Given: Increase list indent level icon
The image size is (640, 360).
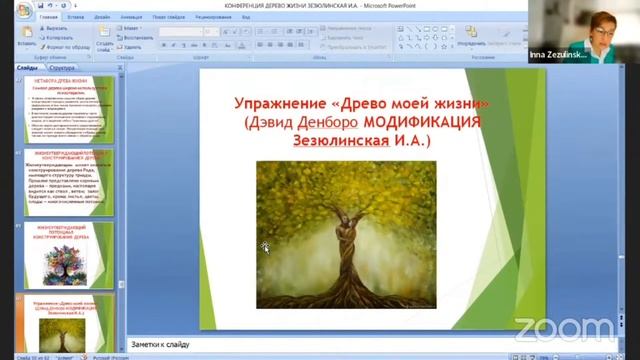Looking at the screenshot, I should click(x=300, y=32).
